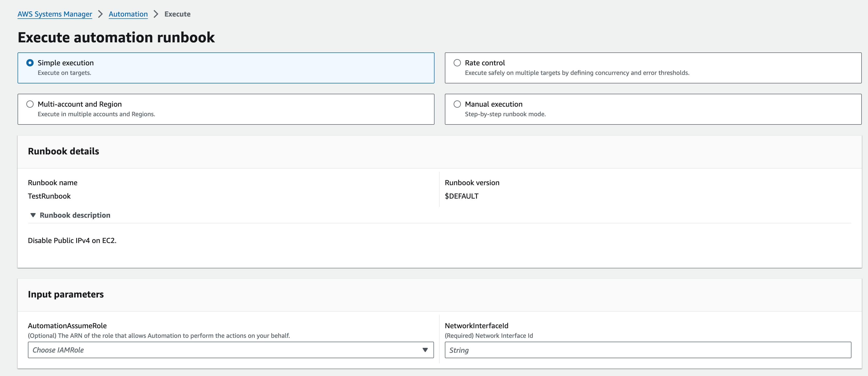The width and height of the screenshot is (868, 376).
Task: Click the Runbook description label
Action: (75, 215)
